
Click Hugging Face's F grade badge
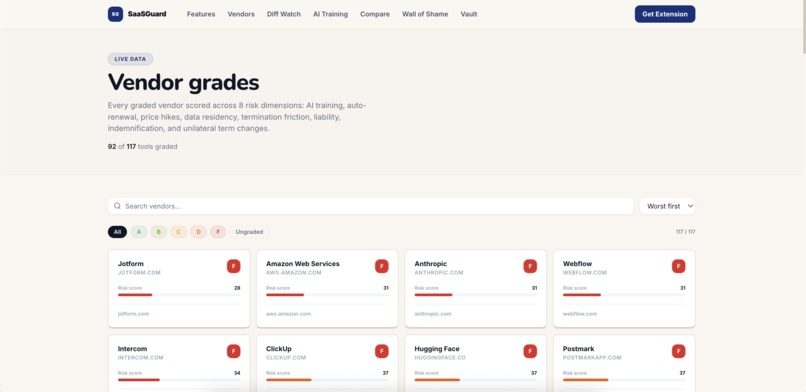tap(530, 351)
